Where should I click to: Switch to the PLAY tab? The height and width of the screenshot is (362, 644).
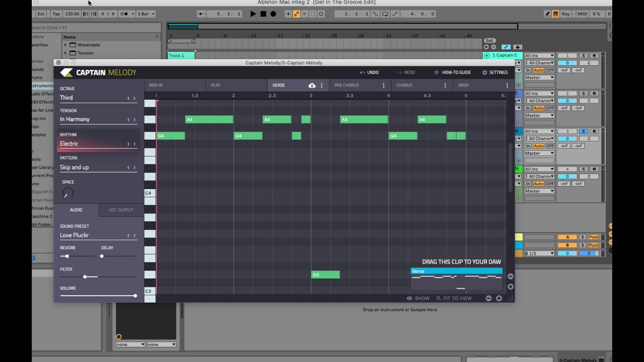pos(236,85)
